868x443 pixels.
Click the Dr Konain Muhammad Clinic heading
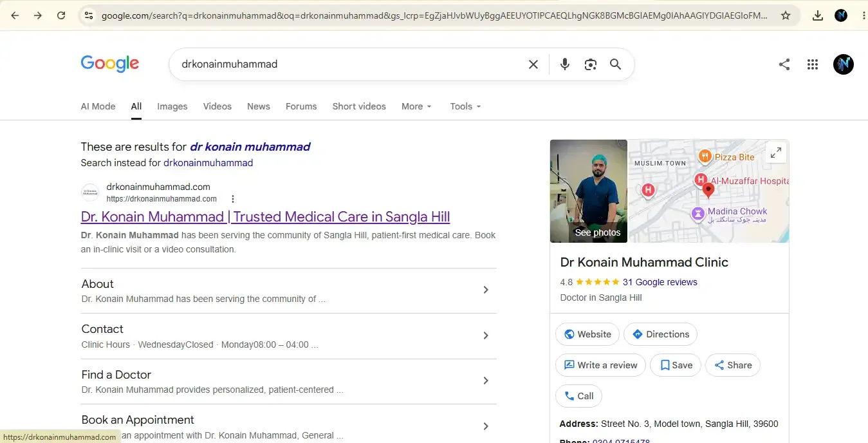[x=644, y=262]
